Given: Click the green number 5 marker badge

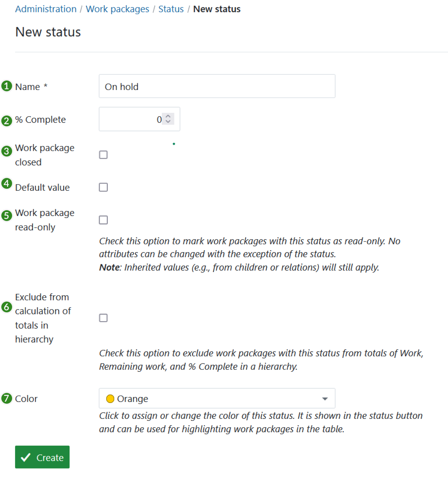Looking at the screenshot, I should pyautogui.click(x=6, y=215).
